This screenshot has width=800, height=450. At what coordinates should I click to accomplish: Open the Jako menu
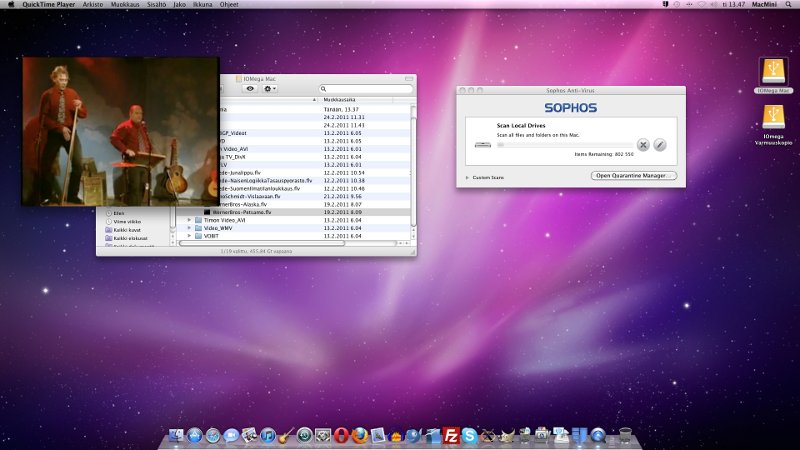tap(179, 4)
